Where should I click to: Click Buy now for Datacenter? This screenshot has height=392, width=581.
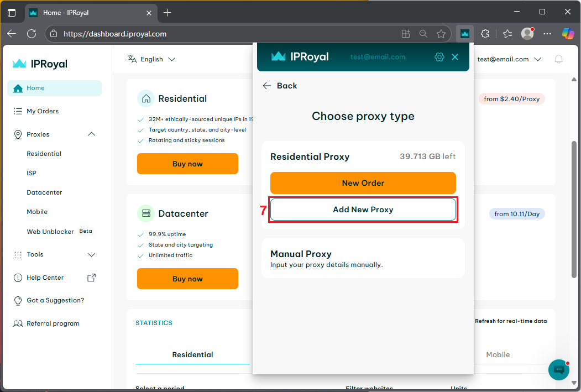tap(187, 279)
